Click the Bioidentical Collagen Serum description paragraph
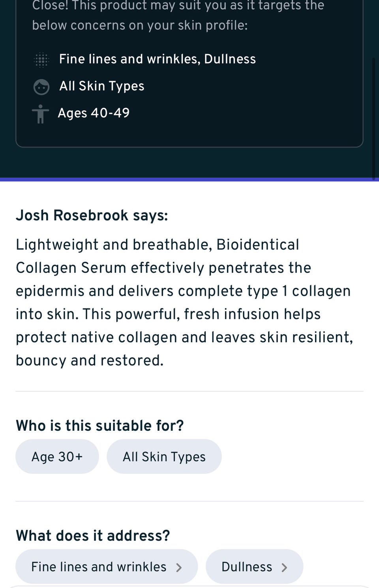The image size is (379, 588). 184,302
